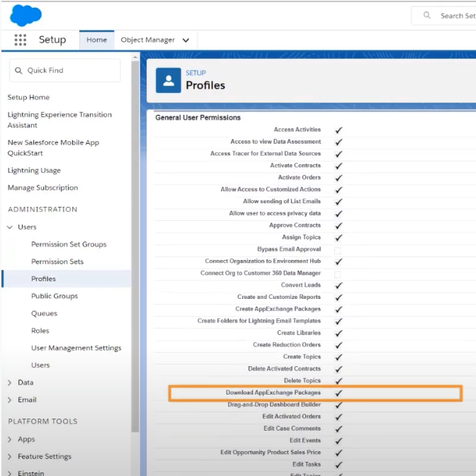Go to Setup Home
The image size is (476, 476).
[28, 98]
